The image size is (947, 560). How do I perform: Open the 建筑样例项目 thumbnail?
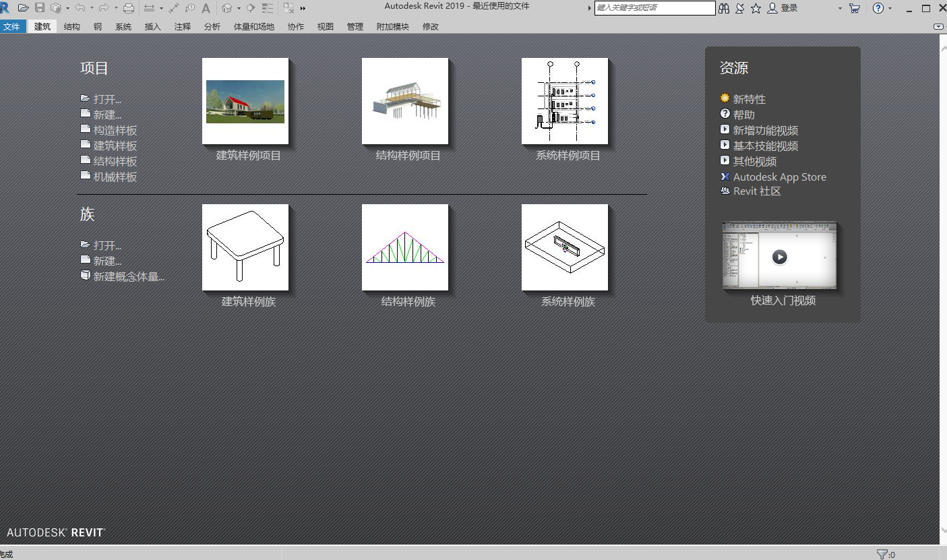(245, 100)
